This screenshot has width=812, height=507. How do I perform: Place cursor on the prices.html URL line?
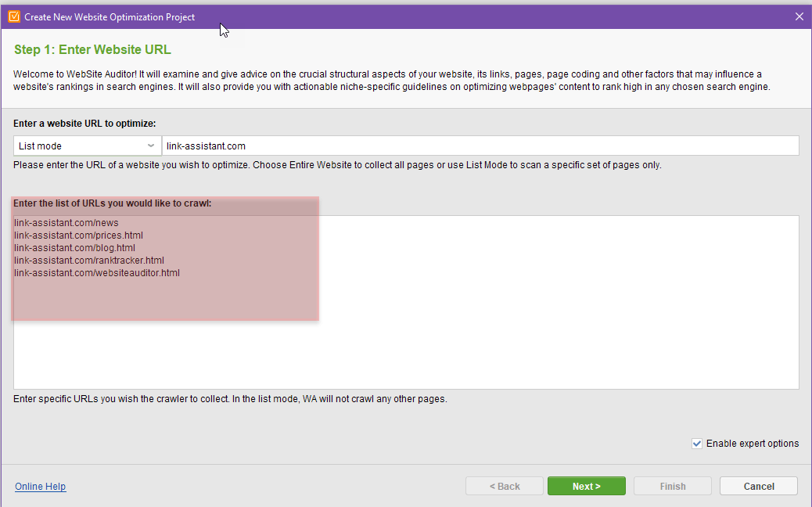pos(79,236)
